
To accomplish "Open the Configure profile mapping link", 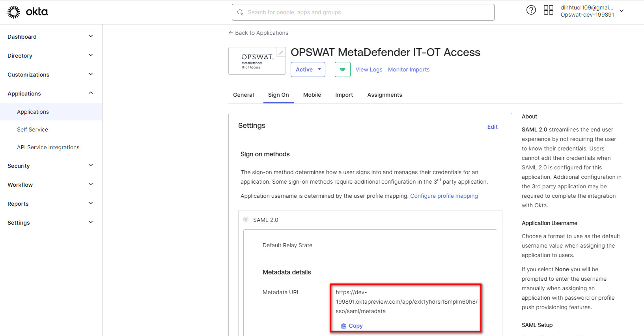I will point(444,196).
